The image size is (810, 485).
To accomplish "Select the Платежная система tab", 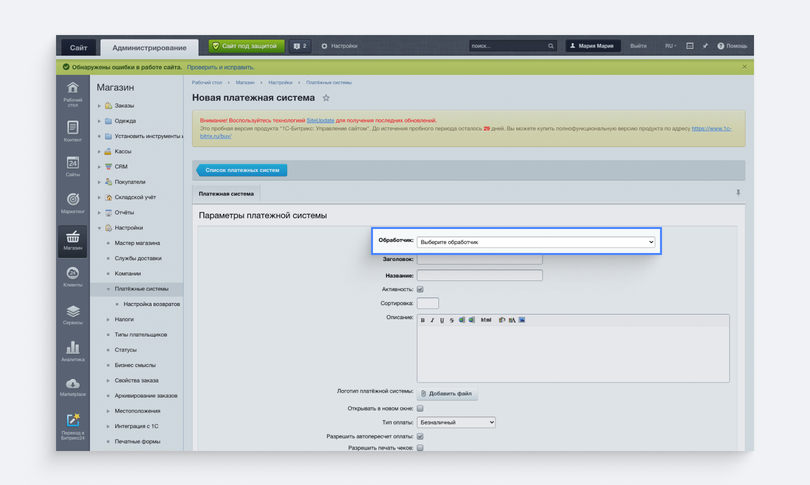I will 226,194.
